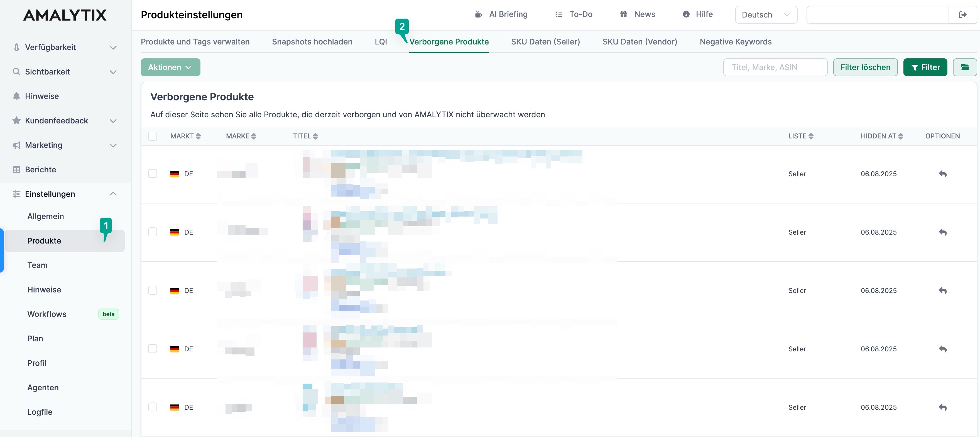Enable the select-all checkbox in table header
This screenshot has height=437, width=980.
(153, 136)
